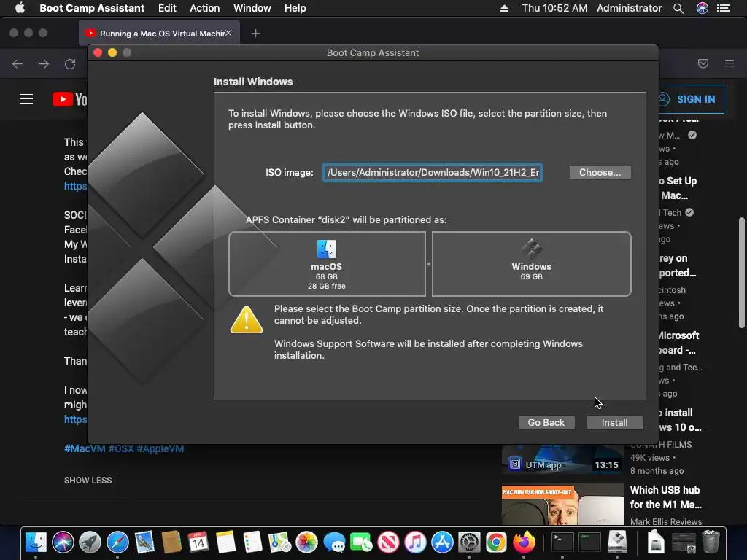Click into the ISO image path field

(x=433, y=172)
